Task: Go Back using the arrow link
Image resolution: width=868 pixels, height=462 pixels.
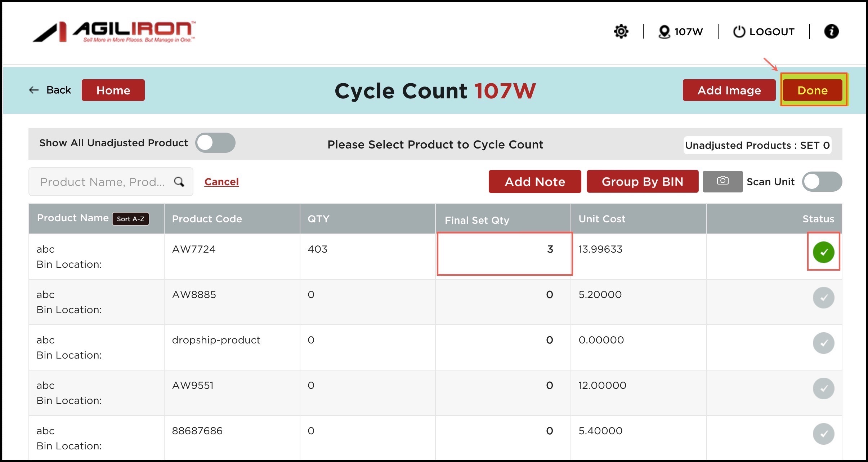Action: pyautogui.click(x=50, y=90)
